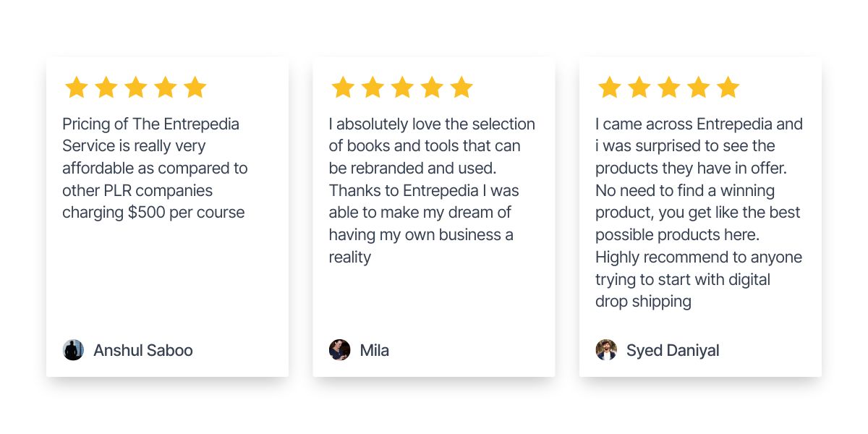Click the Anshul Saboo reviewer name
The height and width of the screenshot is (434, 868).
143,350
